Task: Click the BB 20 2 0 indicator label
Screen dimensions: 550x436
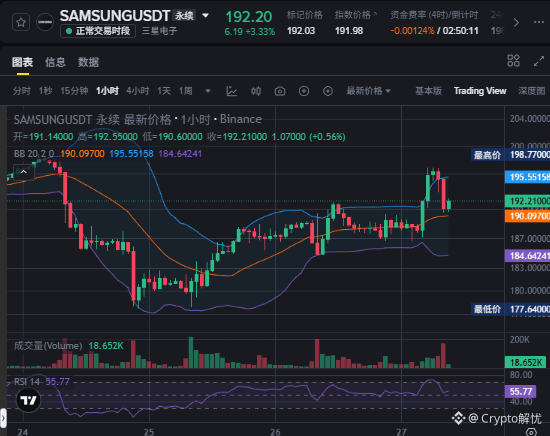Action: (x=34, y=154)
